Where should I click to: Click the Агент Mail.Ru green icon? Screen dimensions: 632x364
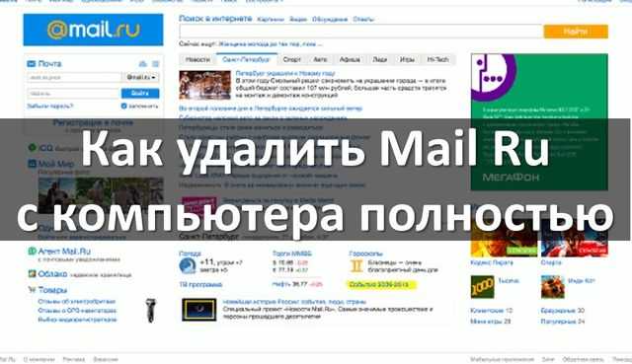click(32, 252)
